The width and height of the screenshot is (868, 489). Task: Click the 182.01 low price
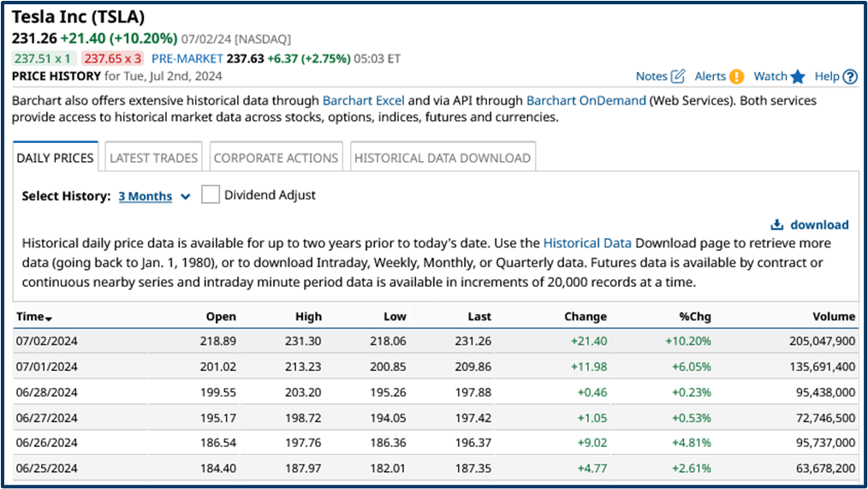tap(388, 468)
